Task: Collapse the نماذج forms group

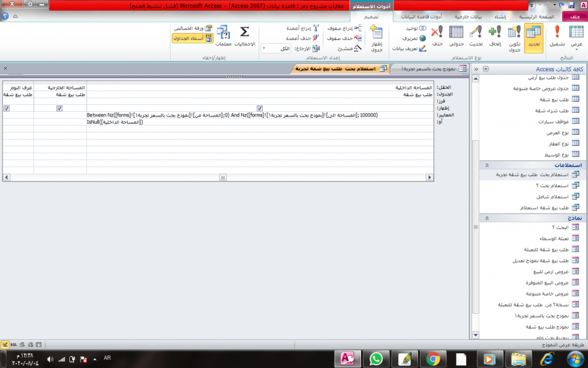Action: pyautogui.click(x=487, y=218)
